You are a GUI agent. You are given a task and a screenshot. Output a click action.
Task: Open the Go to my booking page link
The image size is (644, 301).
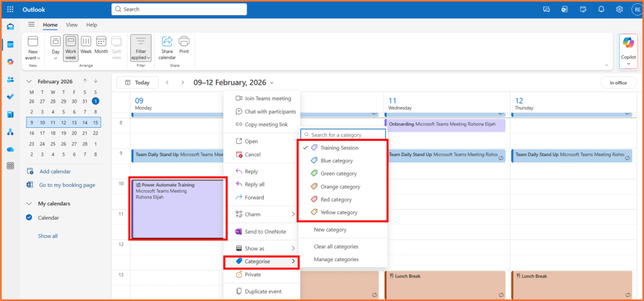click(x=67, y=185)
